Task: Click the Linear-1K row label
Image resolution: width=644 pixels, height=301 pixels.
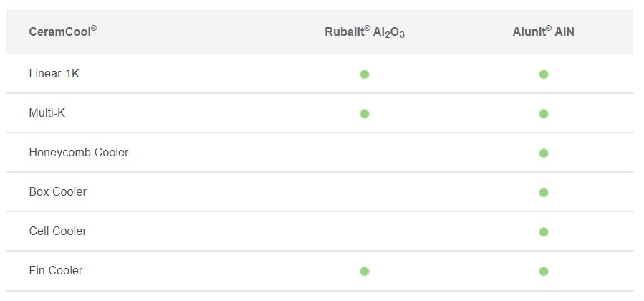Action: pyautogui.click(x=54, y=74)
